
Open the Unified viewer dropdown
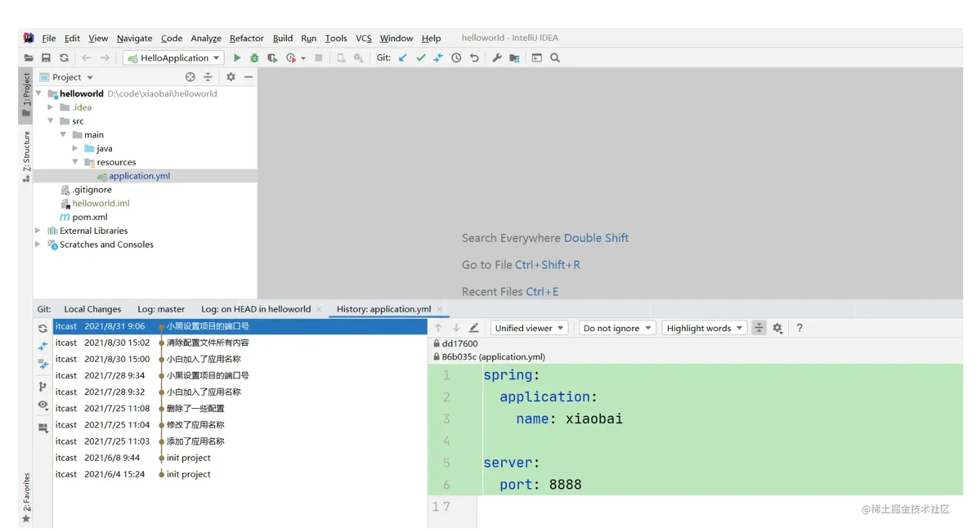[529, 328]
